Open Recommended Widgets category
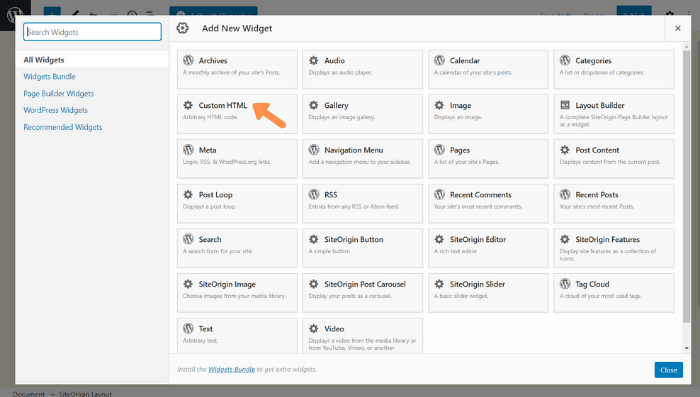The height and width of the screenshot is (397, 700). point(62,127)
